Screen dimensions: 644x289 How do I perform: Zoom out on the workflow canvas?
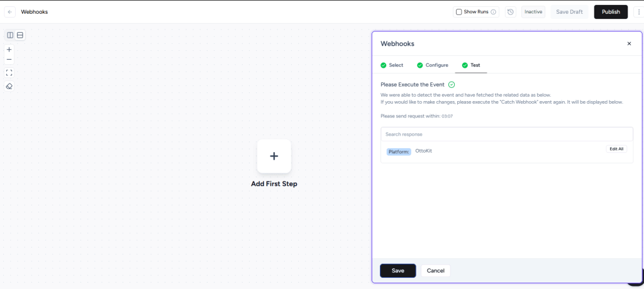pos(9,60)
